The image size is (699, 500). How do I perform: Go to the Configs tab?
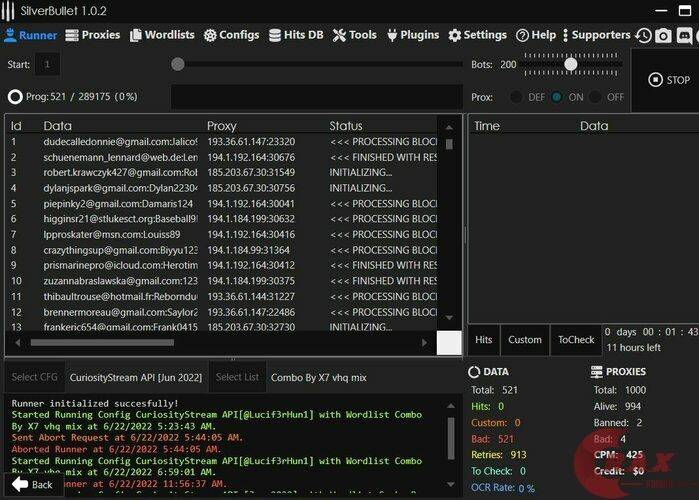click(231, 35)
